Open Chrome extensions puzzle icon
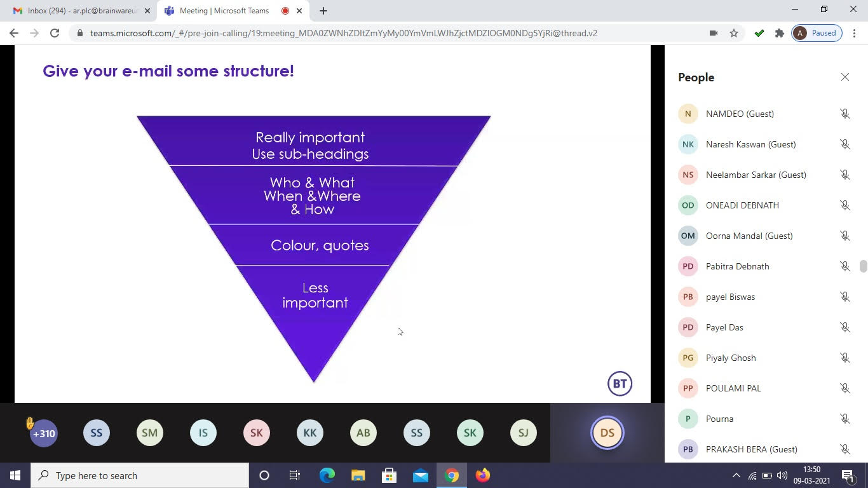The image size is (868, 488). pyautogui.click(x=779, y=33)
